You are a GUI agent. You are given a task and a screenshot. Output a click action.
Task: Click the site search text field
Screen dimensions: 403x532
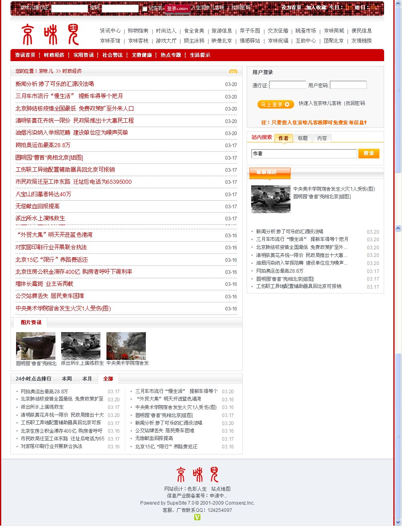[304, 154]
